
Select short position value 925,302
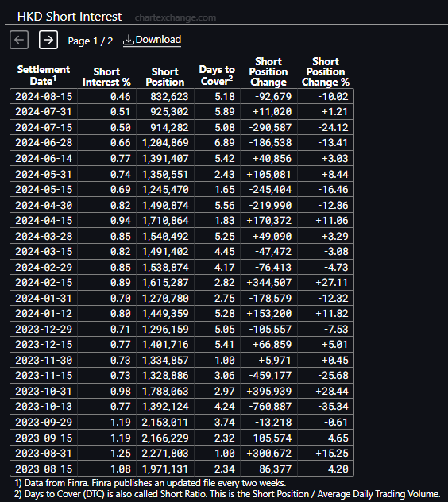(x=169, y=112)
